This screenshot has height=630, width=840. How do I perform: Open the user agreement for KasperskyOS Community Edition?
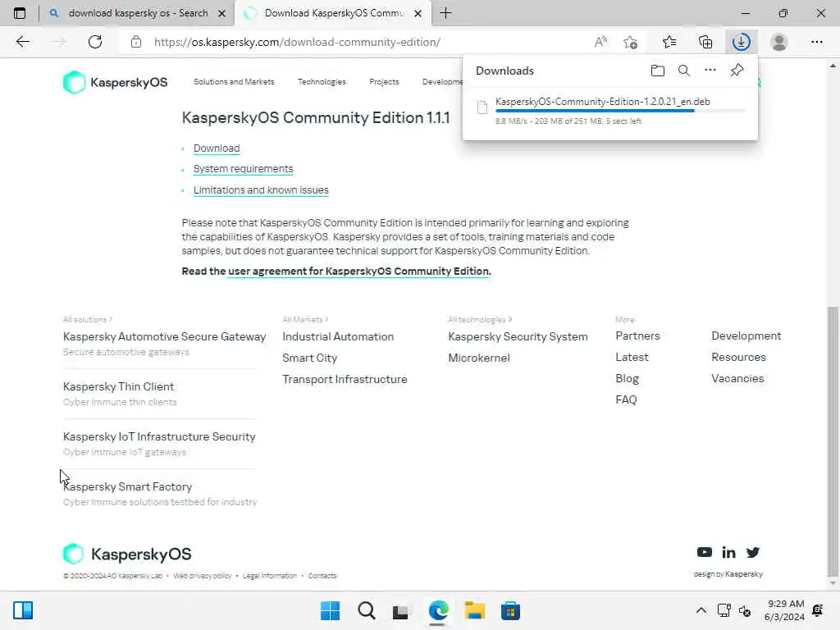(x=359, y=271)
